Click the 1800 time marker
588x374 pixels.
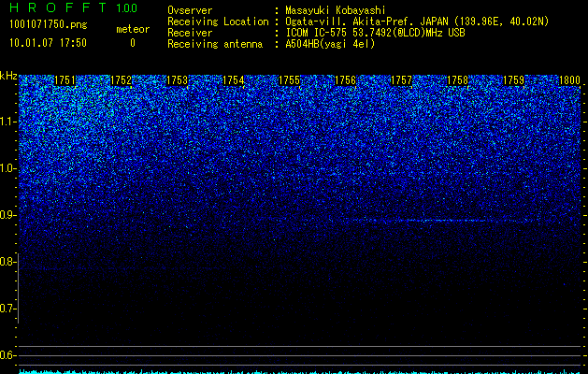(x=569, y=80)
